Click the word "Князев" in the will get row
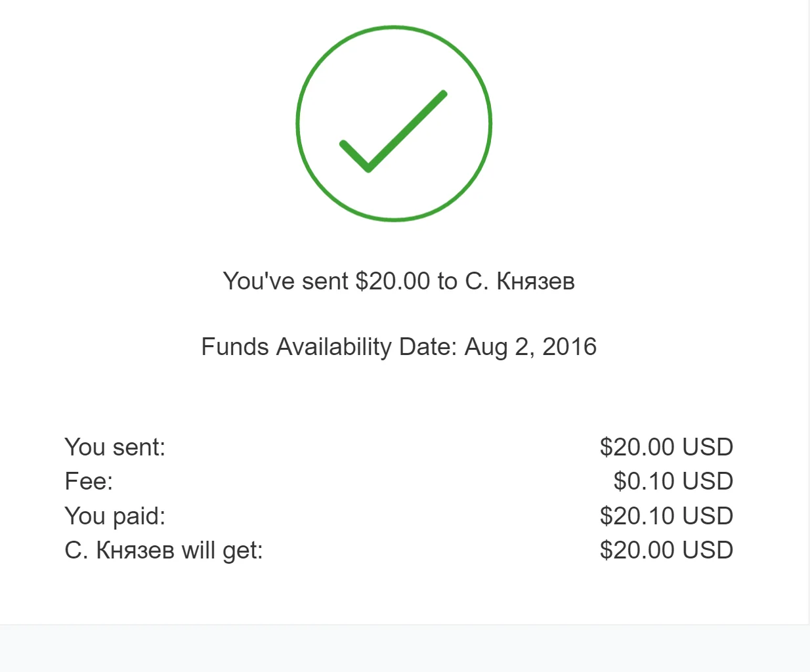The image size is (810, 672). coord(135,550)
